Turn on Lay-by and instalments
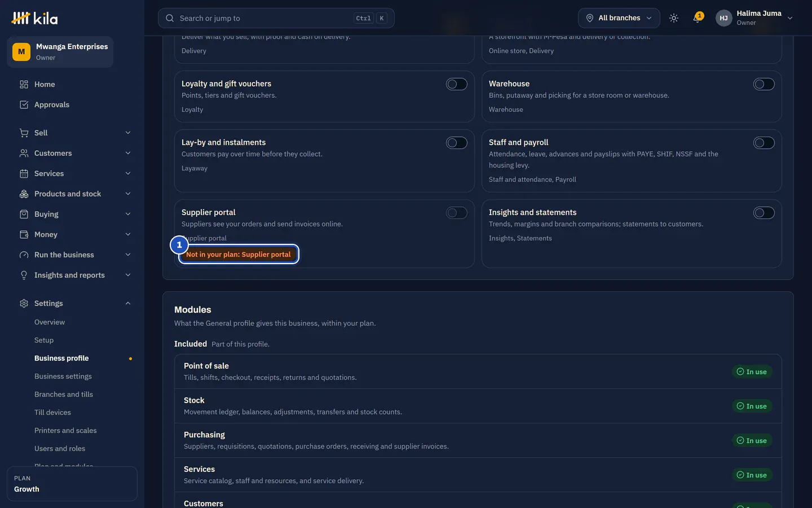812x508 pixels. click(x=457, y=143)
